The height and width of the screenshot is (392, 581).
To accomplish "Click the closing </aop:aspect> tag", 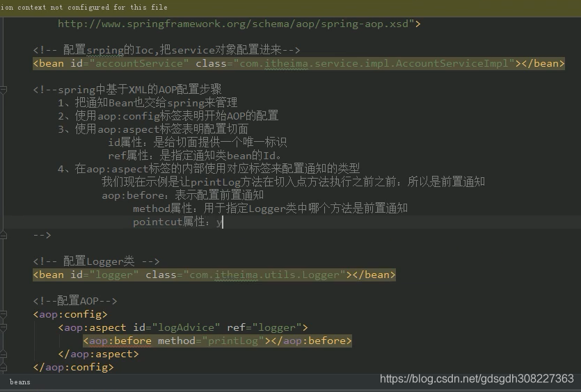I will coord(98,354).
